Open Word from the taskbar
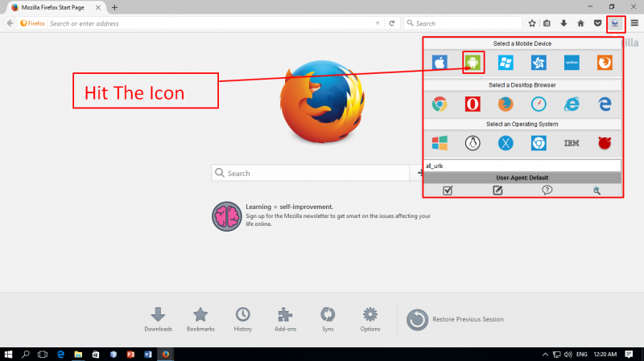644x361 pixels. coord(148,354)
